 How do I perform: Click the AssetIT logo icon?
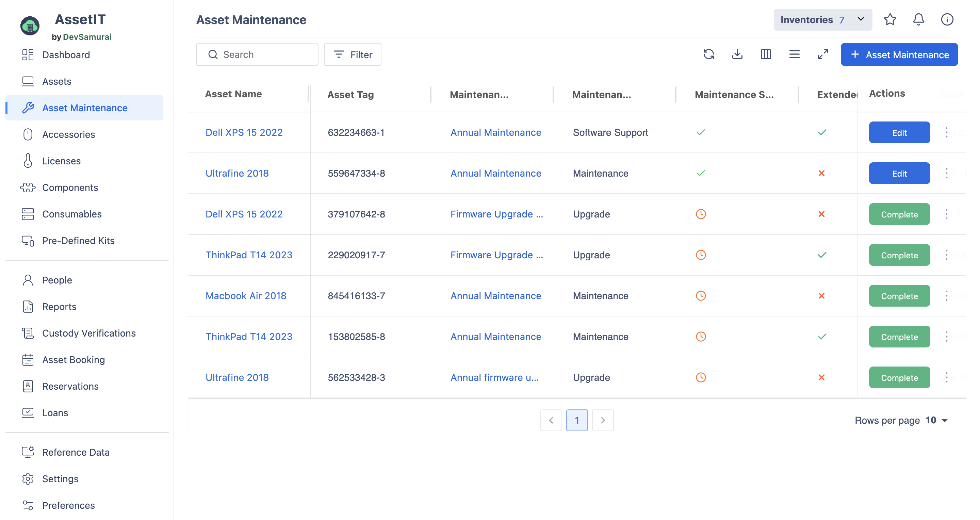(30, 26)
